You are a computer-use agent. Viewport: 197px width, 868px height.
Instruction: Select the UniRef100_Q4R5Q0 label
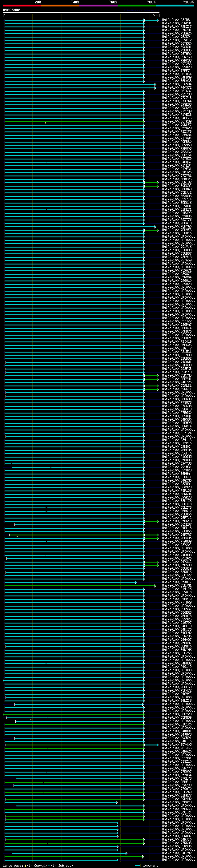176,419
